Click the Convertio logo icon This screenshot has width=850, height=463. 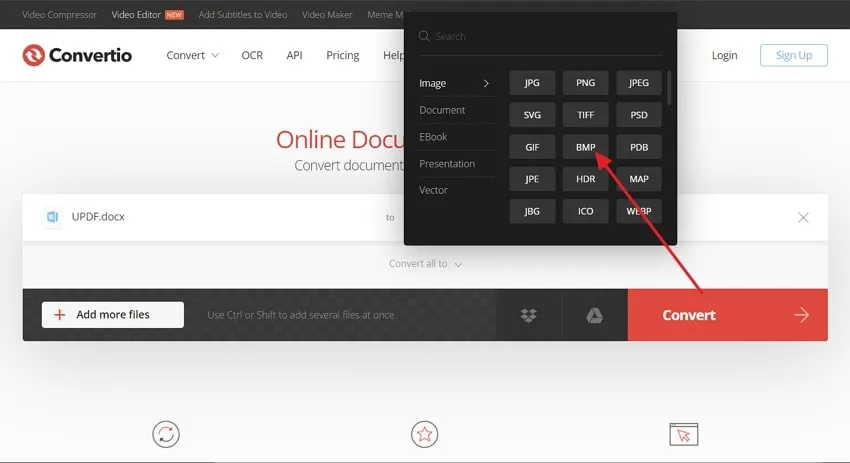click(x=34, y=55)
